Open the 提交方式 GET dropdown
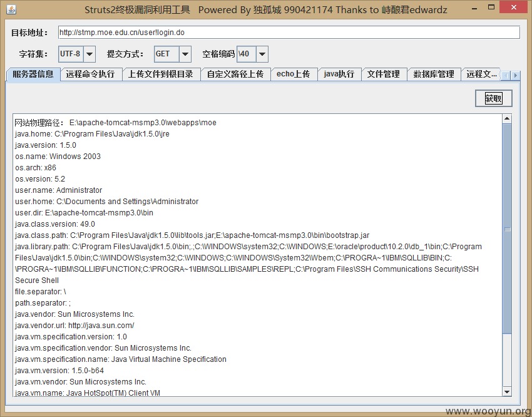Image resolution: width=532 pixels, height=417 pixels. pyautogui.click(x=185, y=54)
